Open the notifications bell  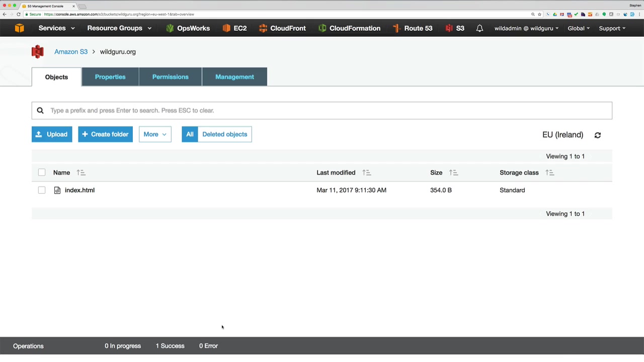479,28
